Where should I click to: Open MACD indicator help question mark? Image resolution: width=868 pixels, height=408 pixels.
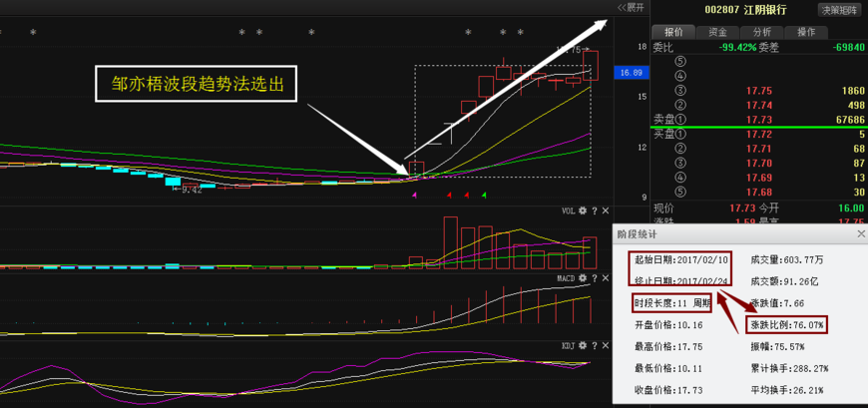tap(594, 278)
